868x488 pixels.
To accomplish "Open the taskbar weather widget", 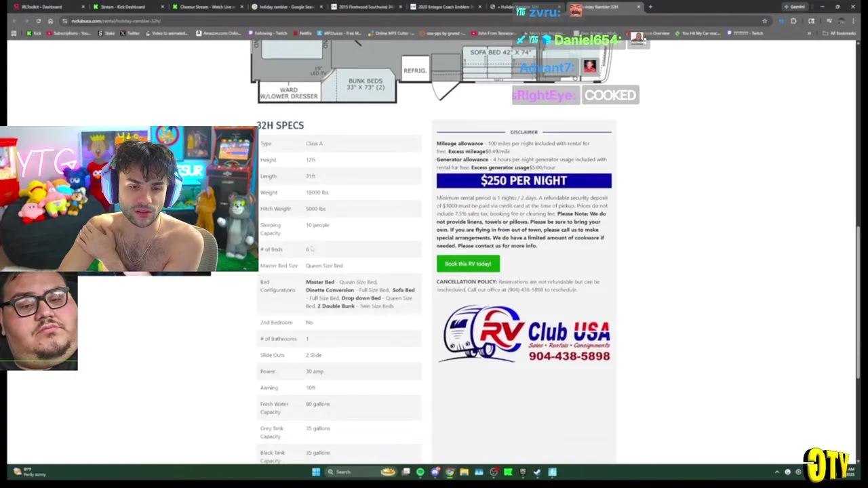I will click(28, 472).
